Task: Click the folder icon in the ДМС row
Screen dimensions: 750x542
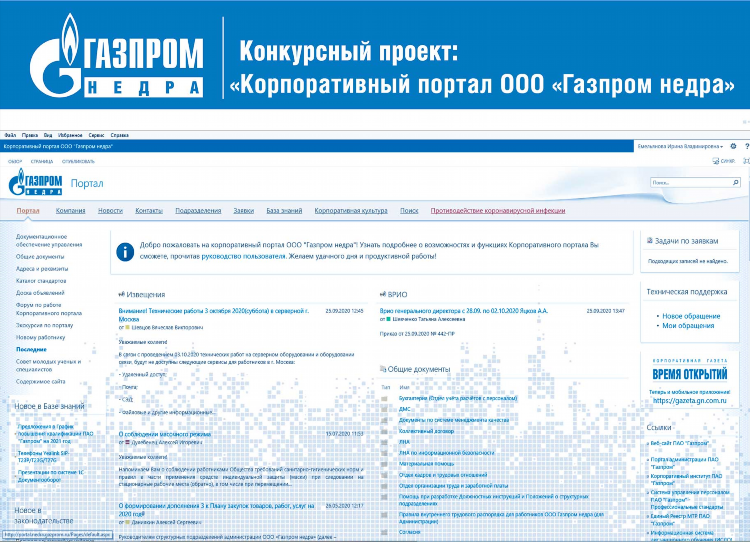Action: tap(384, 409)
